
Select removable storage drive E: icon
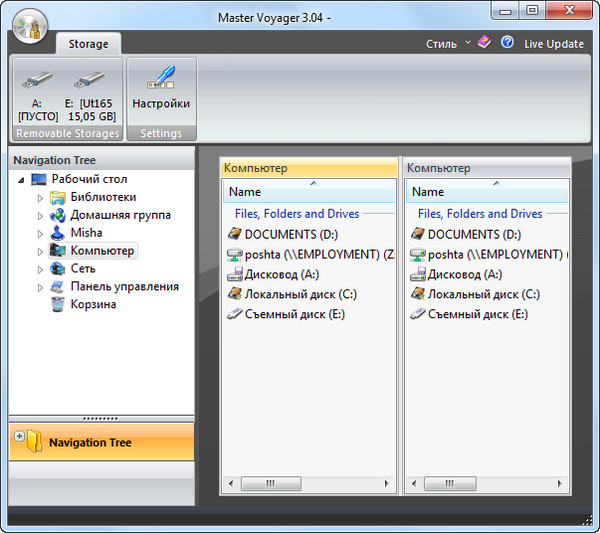87,78
